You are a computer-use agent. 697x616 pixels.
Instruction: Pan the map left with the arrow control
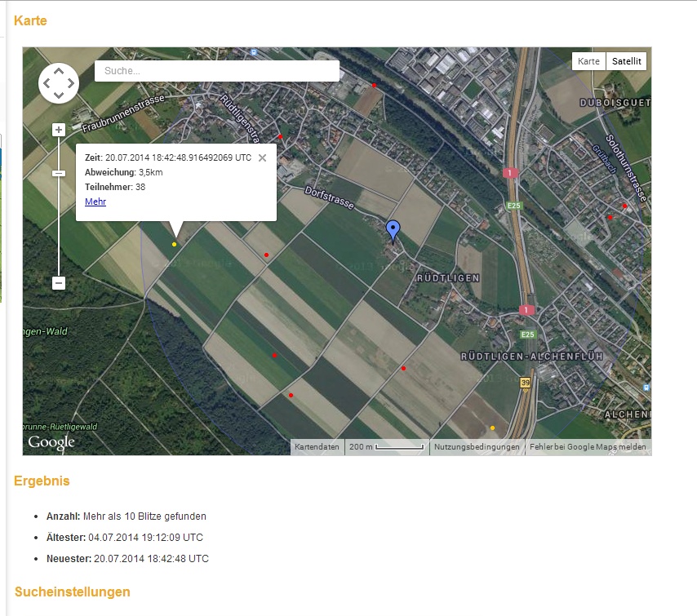(x=47, y=83)
